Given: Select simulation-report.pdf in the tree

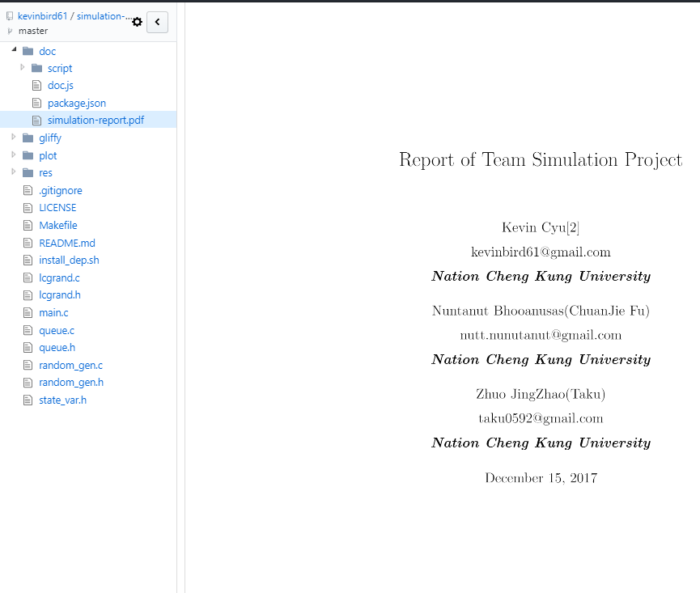Looking at the screenshot, I should [96, 120].
